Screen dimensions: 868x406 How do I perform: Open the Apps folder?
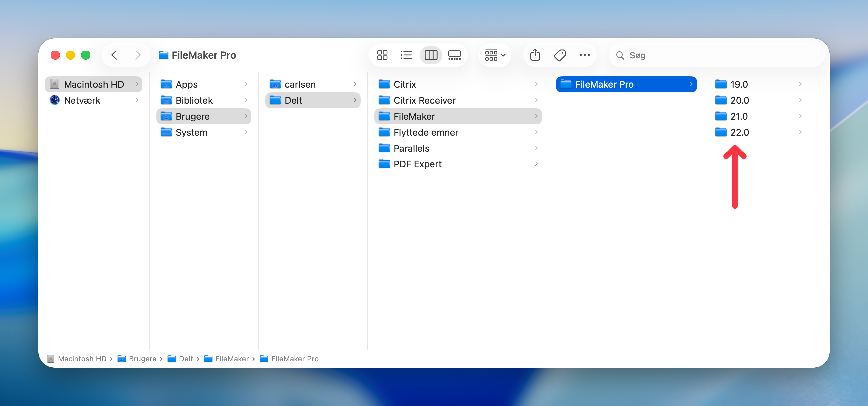click(x=204, y=84)
